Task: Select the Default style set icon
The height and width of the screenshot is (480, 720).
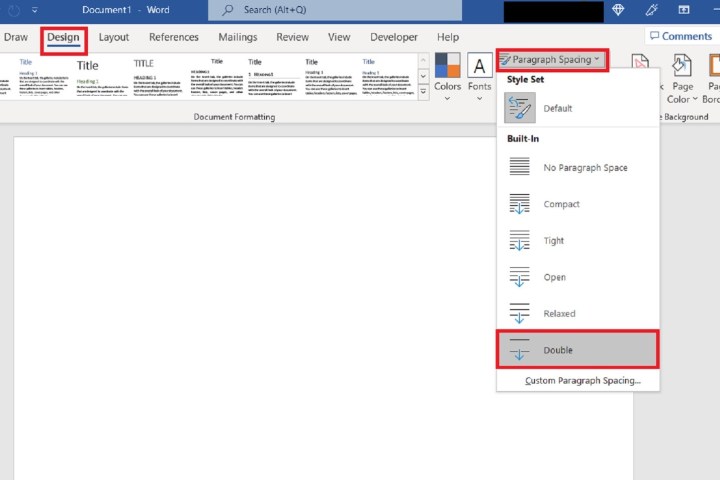Action: click(520, 108)
